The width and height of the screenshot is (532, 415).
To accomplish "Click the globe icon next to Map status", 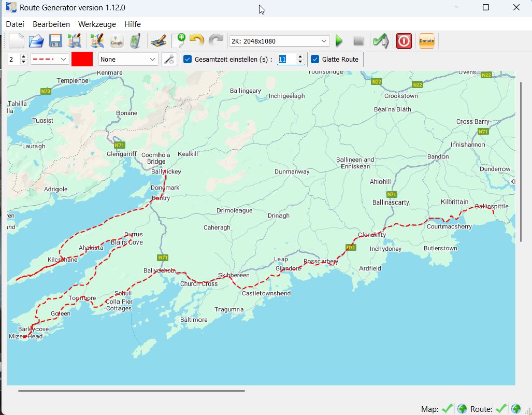I will click(x=462, y=409).
